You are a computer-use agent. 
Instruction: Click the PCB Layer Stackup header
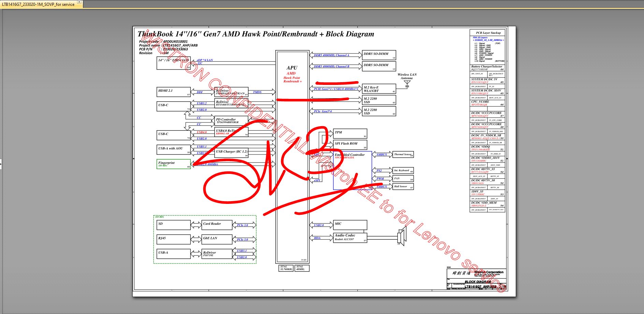pyautogui.click(x=488, y=33)
